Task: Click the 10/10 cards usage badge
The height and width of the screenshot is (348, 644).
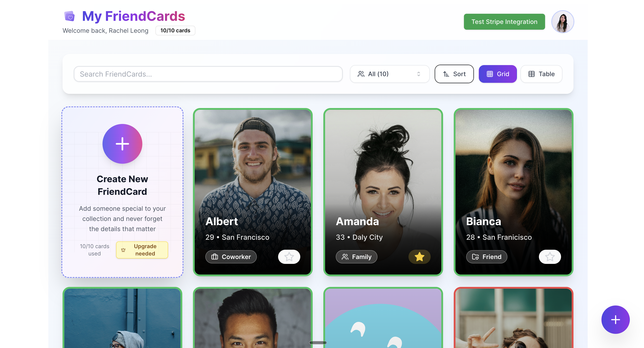Action: point(175,31)
